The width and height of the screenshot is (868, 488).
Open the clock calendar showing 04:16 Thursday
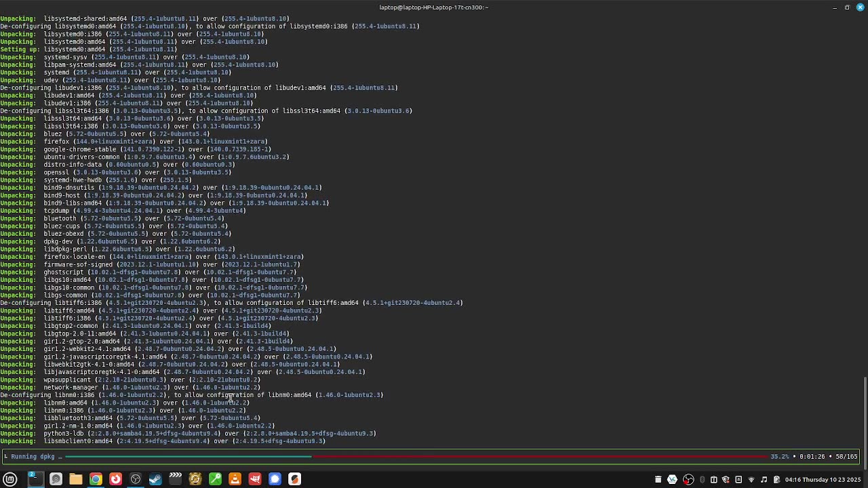click(x=823, y=480)
